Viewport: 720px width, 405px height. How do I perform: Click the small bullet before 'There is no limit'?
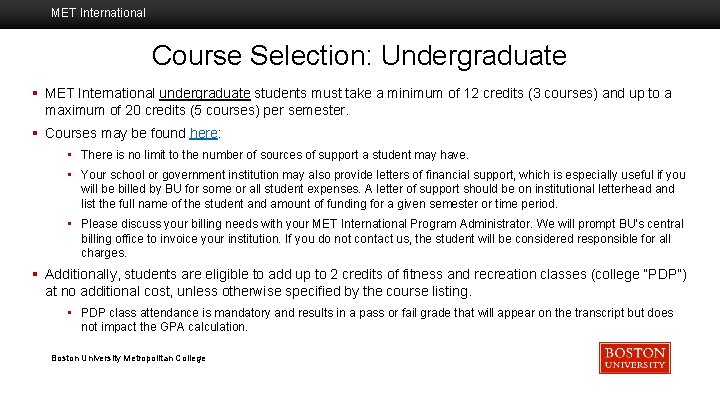[x=69, y=155]
